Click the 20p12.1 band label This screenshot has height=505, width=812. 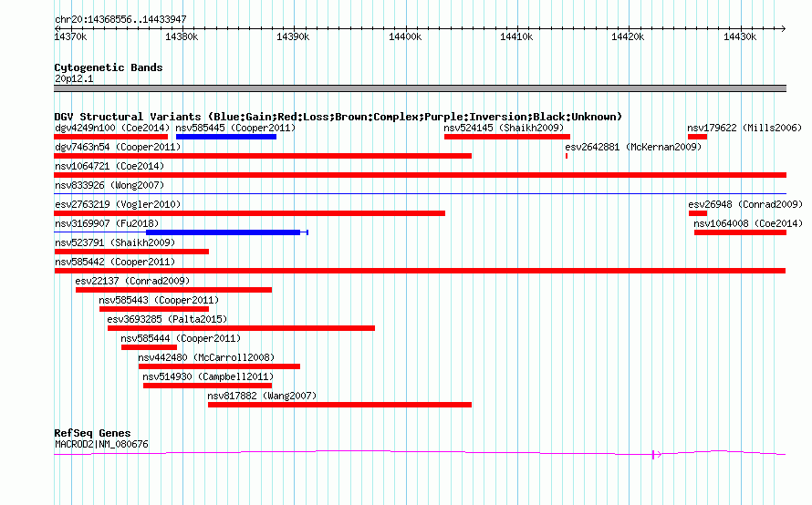tap(74, 78)
